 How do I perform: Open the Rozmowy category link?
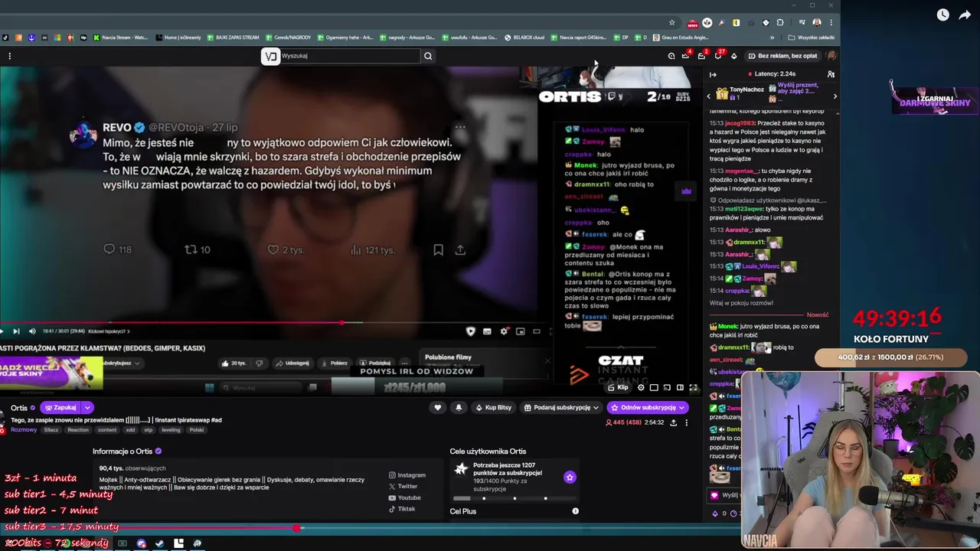24,430
